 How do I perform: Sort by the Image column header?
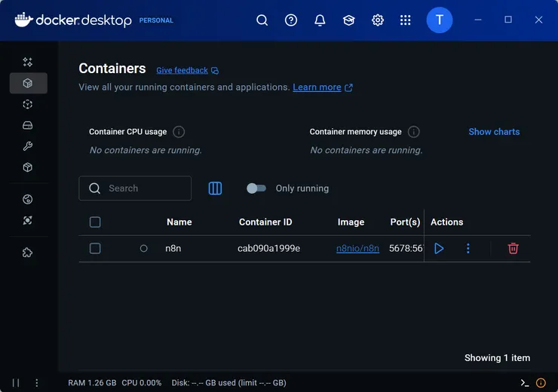click(351, 222)
